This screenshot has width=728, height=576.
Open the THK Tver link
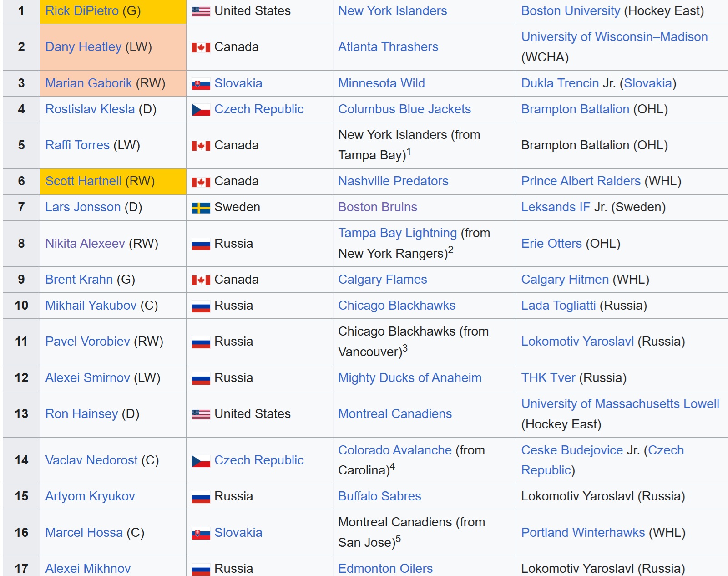(548, 378)
